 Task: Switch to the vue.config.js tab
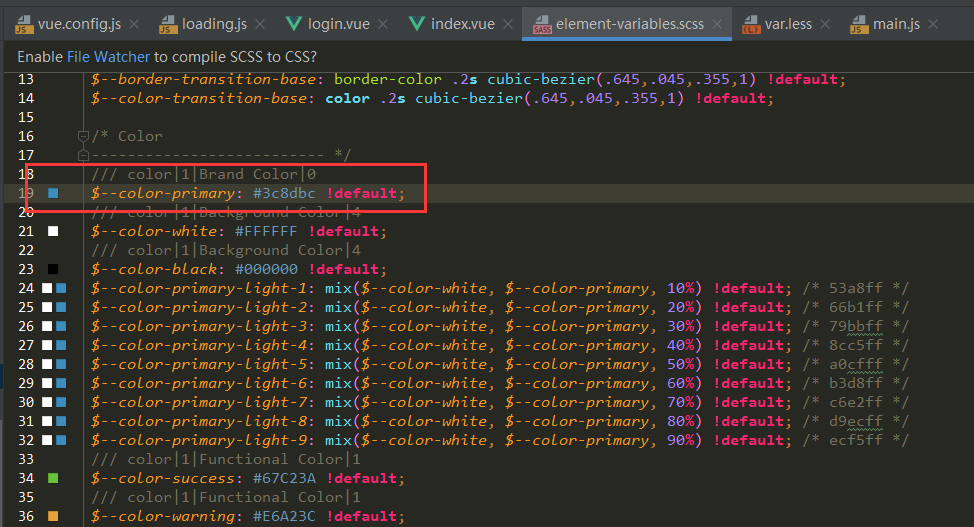pyautogui.click(x=79, y=24)
